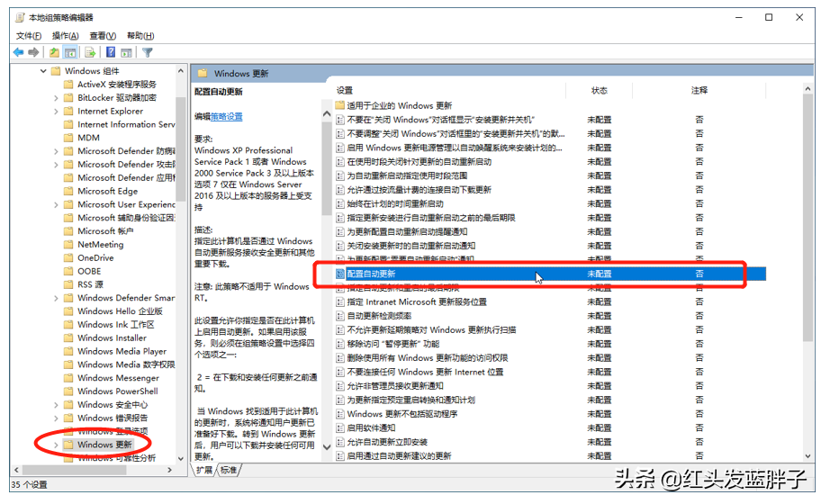Select 启用通过自动更新建议的更新 setting
This screenshot has height=504, width=821.
[399, 456]
